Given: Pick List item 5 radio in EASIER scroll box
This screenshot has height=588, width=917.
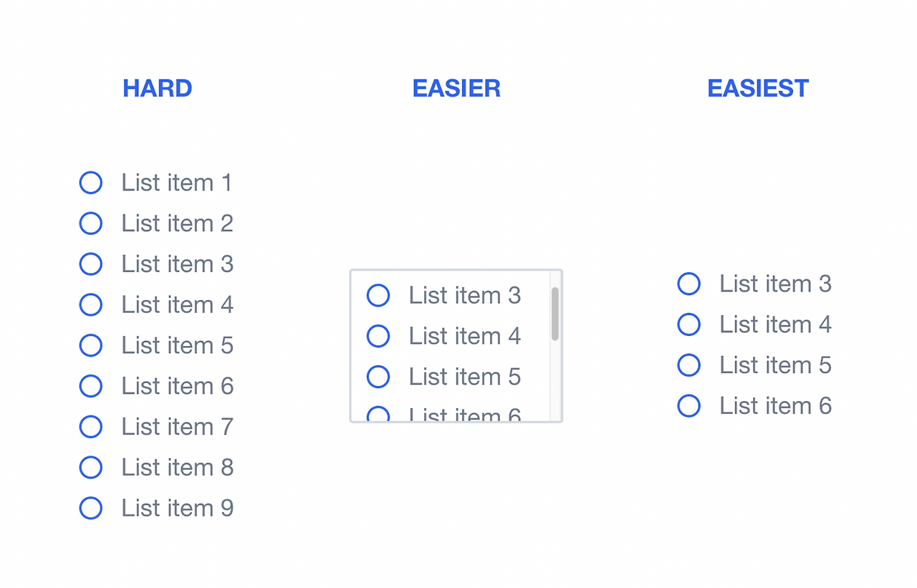Looking at the screenshot, I should (378, 377).
